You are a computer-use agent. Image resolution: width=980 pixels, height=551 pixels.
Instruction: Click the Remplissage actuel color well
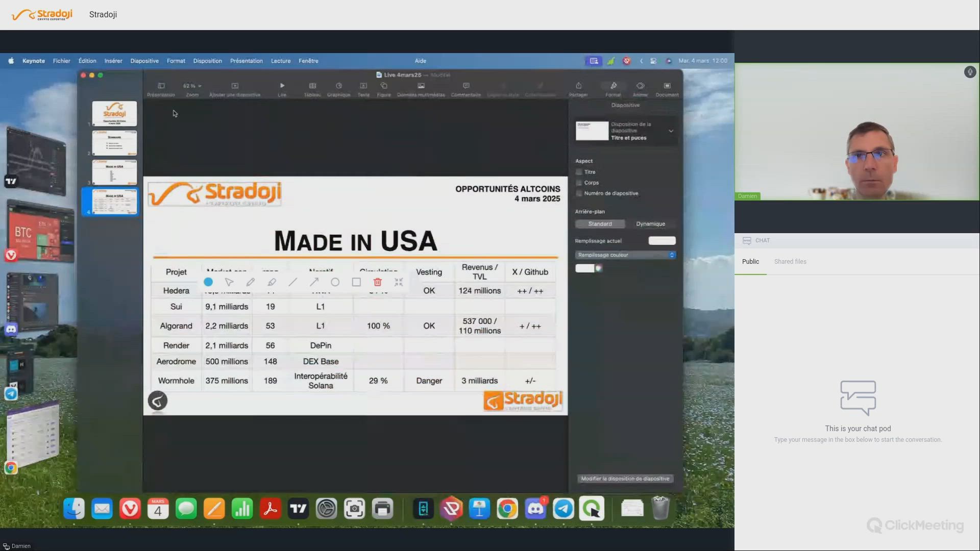(x=662, y=241)
